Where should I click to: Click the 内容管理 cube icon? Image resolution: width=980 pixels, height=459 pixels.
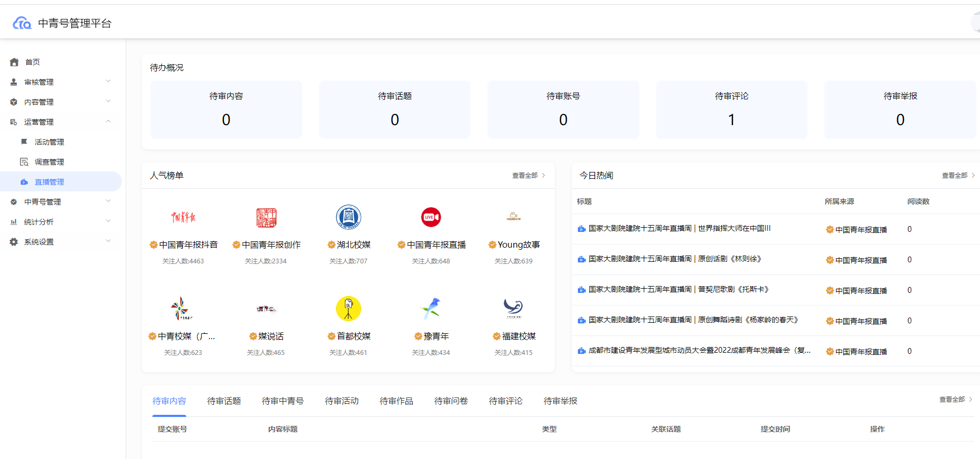(x=14, y=102)
